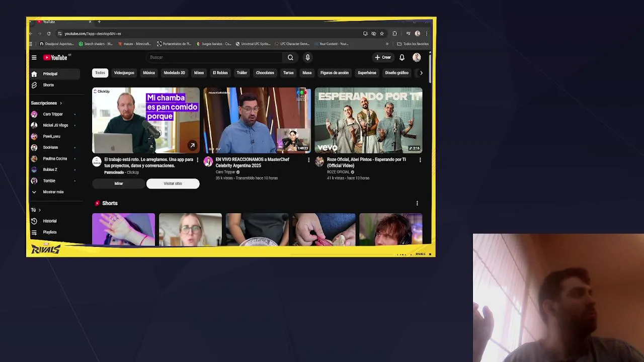Open a new browser tab
The height and width of the screenshot is (362, 644).
[99, 22]
